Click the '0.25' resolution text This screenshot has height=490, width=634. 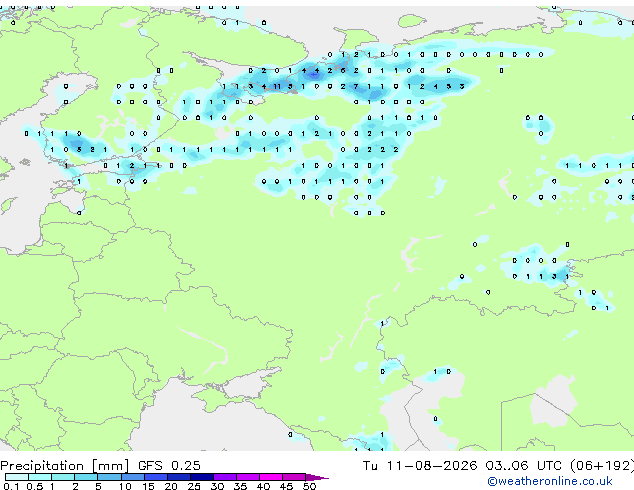pyautogui.click(x=186, y=466)
